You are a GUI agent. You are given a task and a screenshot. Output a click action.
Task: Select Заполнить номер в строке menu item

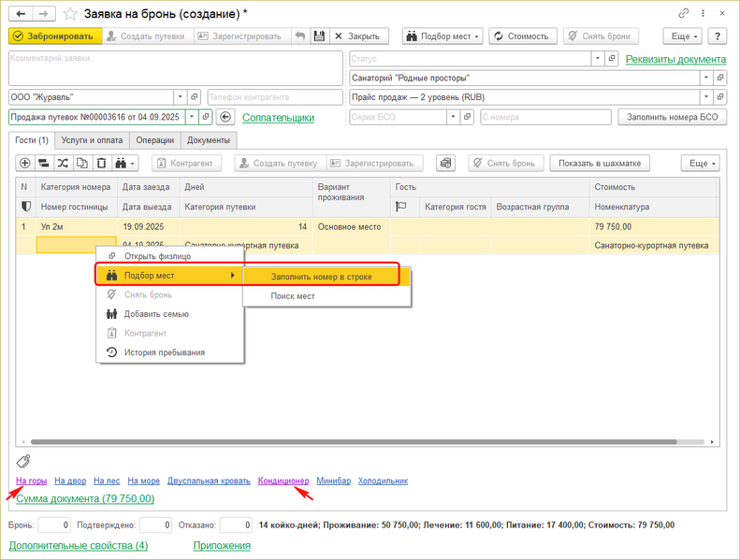321,277
